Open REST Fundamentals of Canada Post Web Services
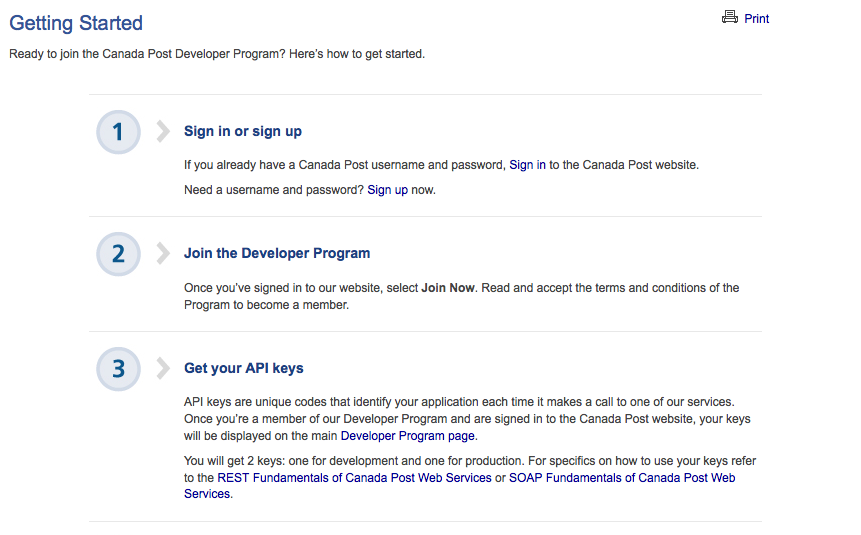The image size is (861, 535). pos(354,478)
